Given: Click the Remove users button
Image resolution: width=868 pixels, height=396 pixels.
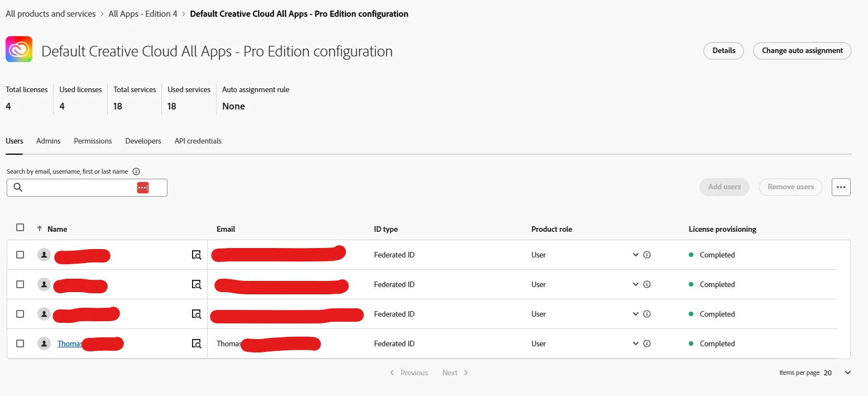Looking at the screenshot, I should 790,187.
